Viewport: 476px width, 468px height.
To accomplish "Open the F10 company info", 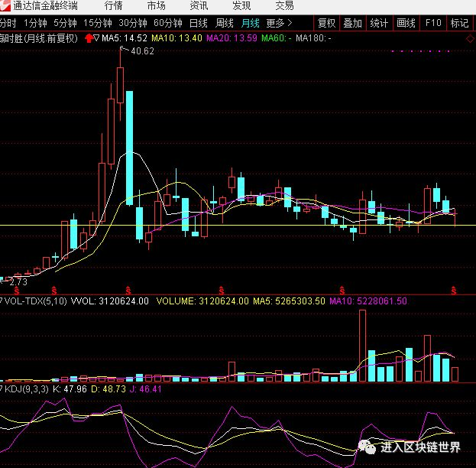I will (x=433, y=23).
